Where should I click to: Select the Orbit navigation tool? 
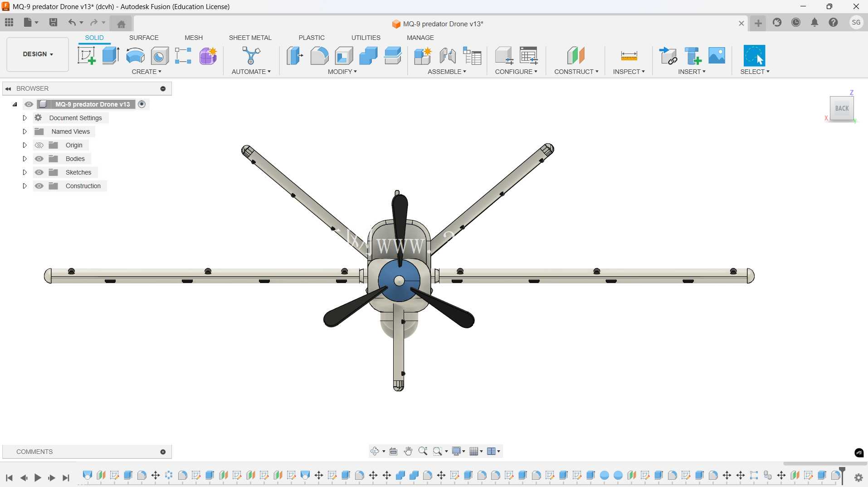(375, 451)
